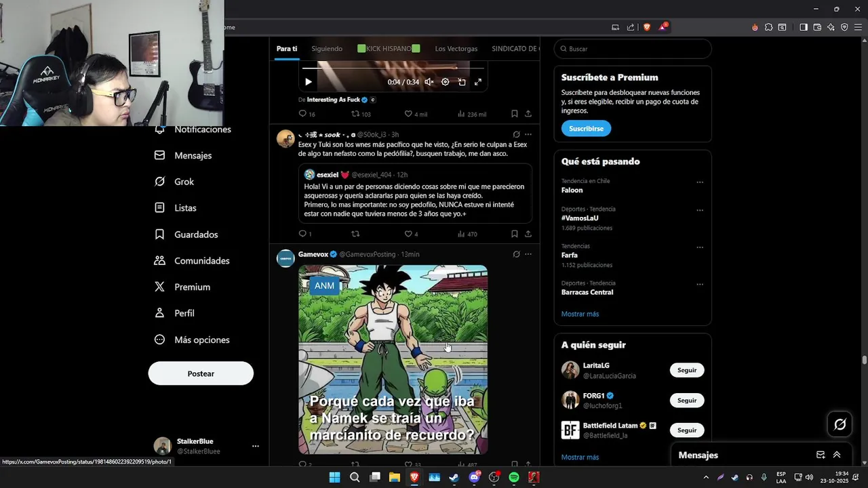Open Comunidades in the sidebar
This screenshot has height=488, width=868.
(192, 261)
